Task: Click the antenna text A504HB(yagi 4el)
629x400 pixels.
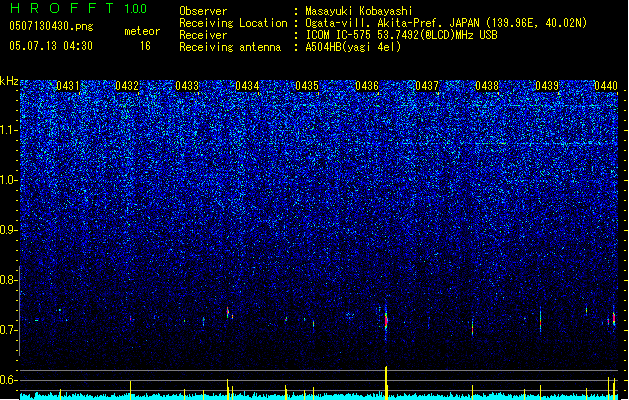Action: [353, 47]
